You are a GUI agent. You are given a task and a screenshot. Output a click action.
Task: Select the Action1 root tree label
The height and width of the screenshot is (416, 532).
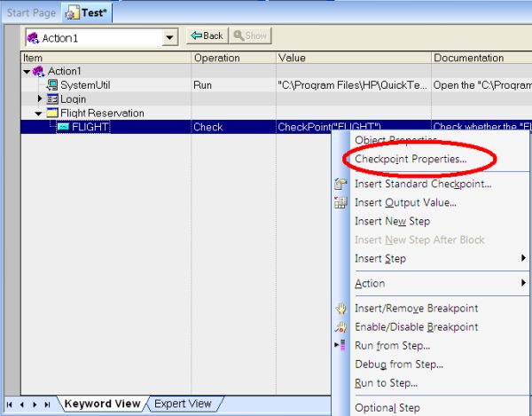(64, 71)
